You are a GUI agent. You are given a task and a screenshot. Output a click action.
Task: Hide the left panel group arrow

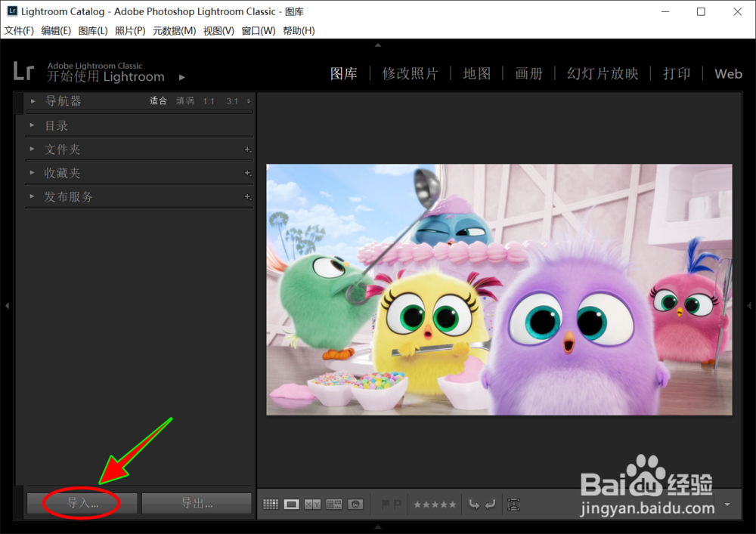(x=7, y=305)
